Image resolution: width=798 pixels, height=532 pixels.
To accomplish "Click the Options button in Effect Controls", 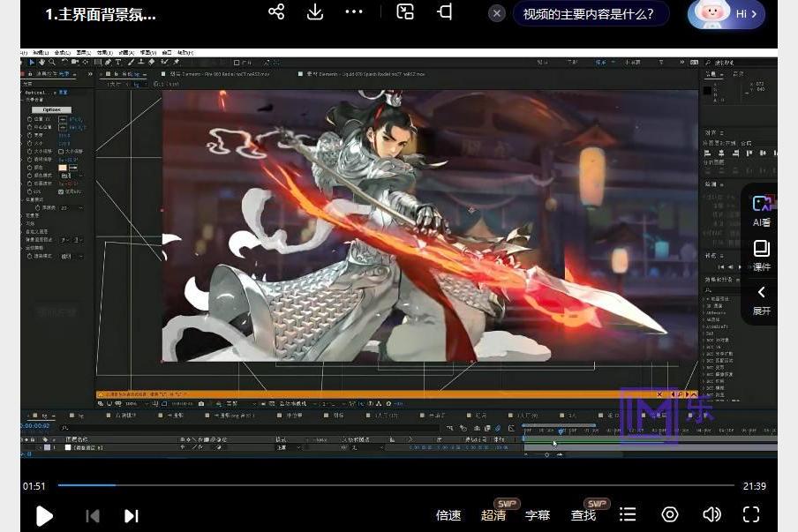I will point(51,109).
